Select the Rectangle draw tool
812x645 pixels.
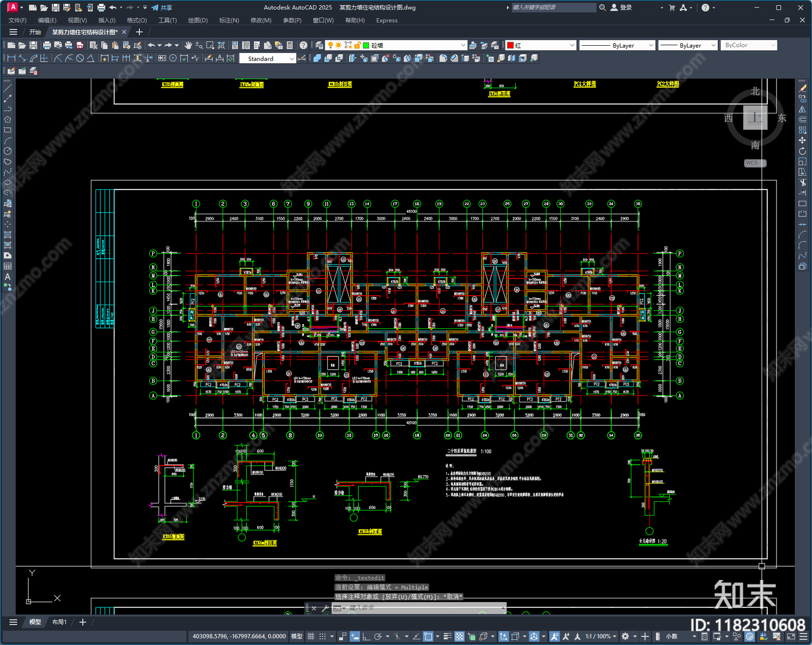pos(8,131)
